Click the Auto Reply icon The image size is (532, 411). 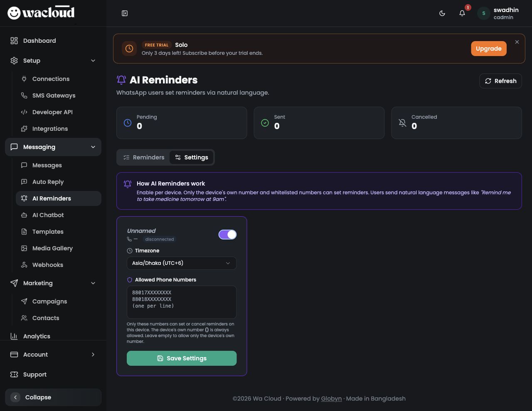[24, 182]
